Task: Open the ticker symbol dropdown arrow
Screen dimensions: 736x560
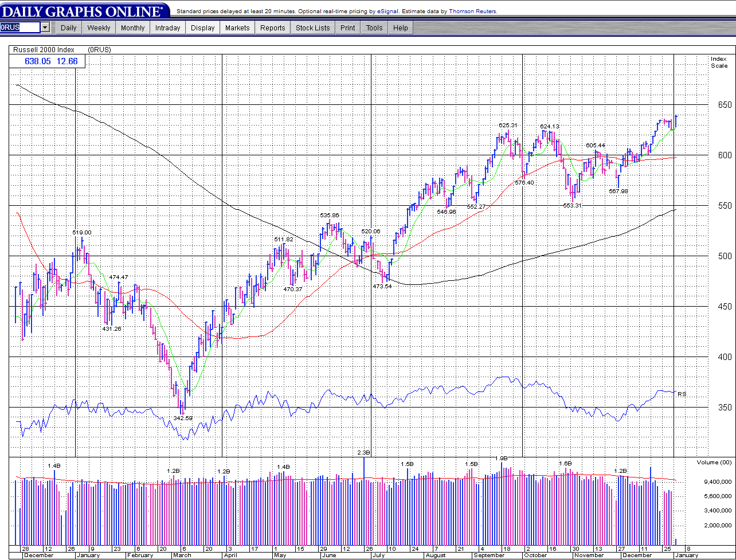Action: 45,28
